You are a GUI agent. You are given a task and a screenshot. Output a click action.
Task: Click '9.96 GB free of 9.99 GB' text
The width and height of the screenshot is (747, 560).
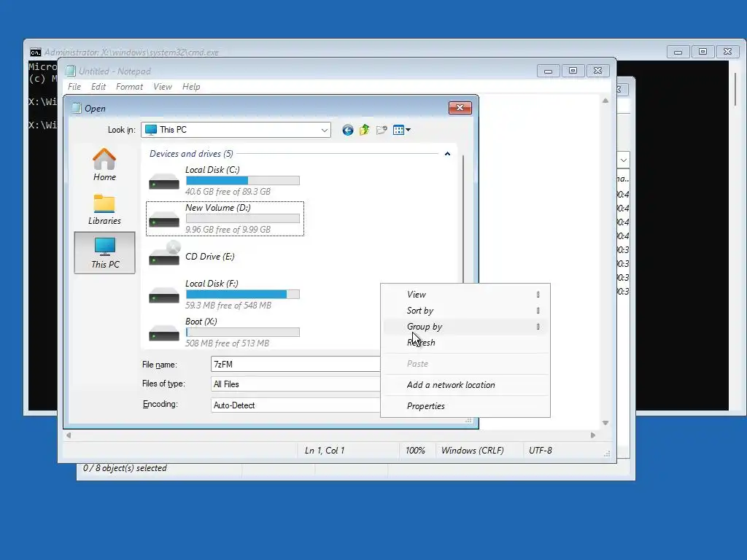[228, 230]
